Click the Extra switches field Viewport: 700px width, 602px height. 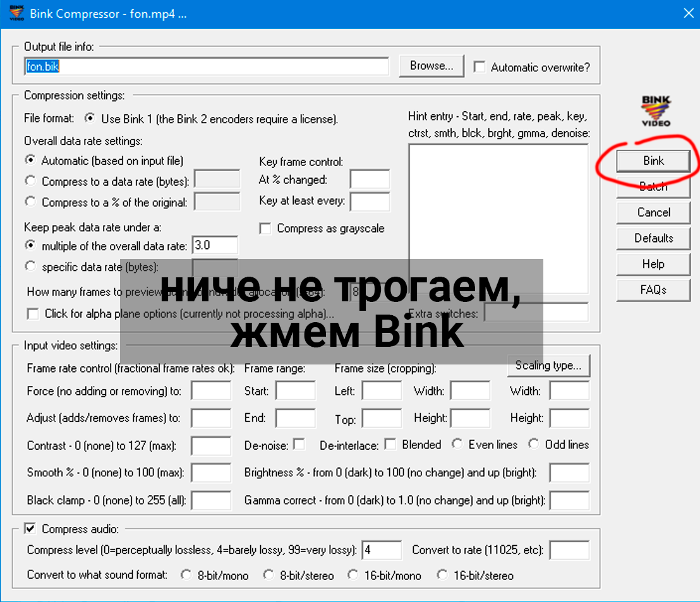(x=536, y=313)
